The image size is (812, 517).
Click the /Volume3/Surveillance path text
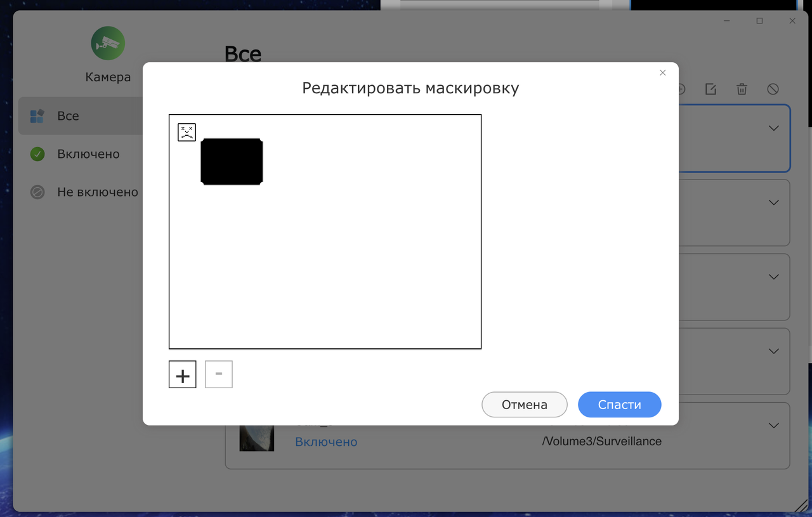pyautogui.click(x=602, y=442)
